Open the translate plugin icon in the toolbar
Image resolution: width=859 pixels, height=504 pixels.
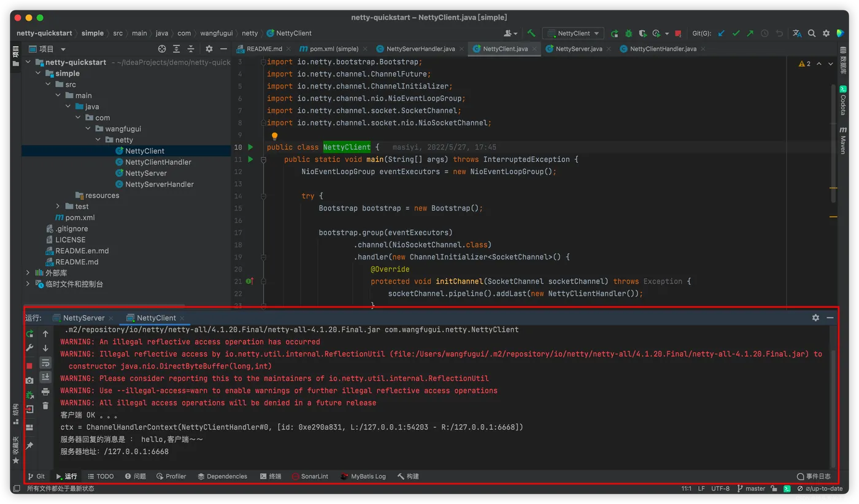797,33
